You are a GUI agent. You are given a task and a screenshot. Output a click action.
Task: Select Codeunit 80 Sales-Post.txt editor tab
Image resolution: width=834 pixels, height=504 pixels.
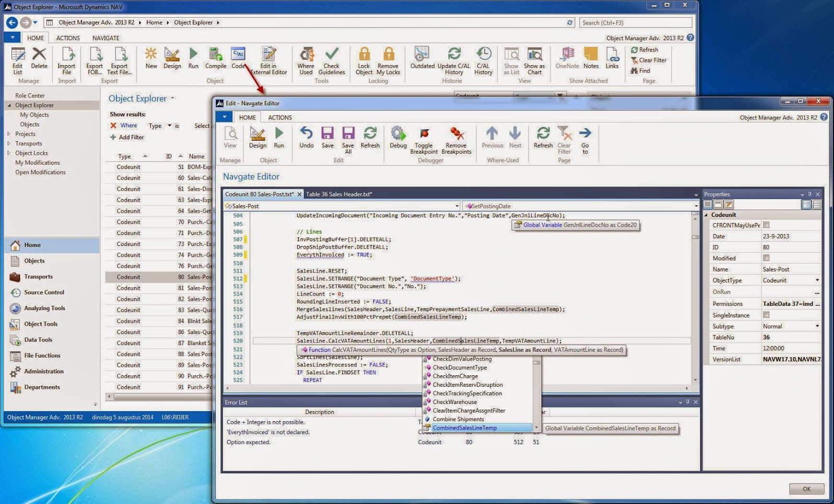pos(259,194)
